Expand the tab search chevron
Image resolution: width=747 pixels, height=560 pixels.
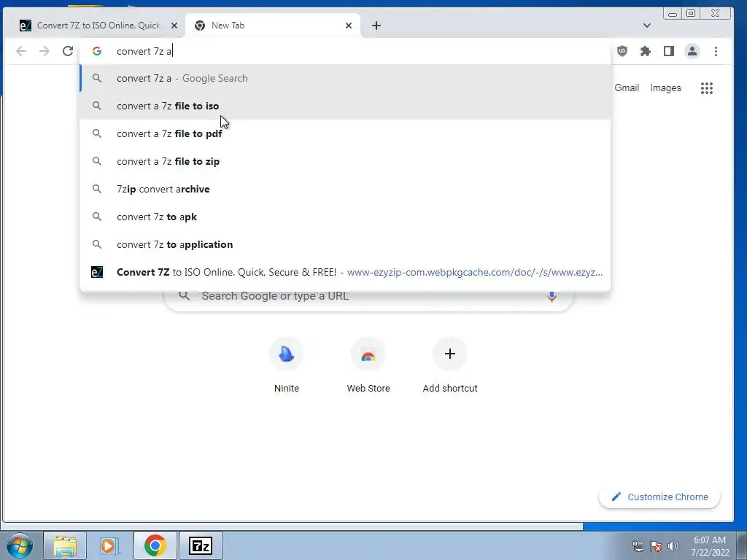point(647,26)
